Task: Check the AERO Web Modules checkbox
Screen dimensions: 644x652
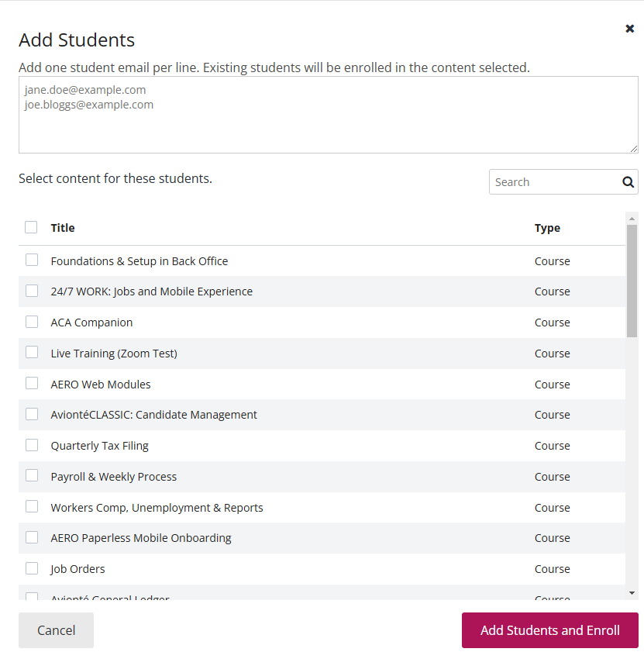Action: [32, 383]
